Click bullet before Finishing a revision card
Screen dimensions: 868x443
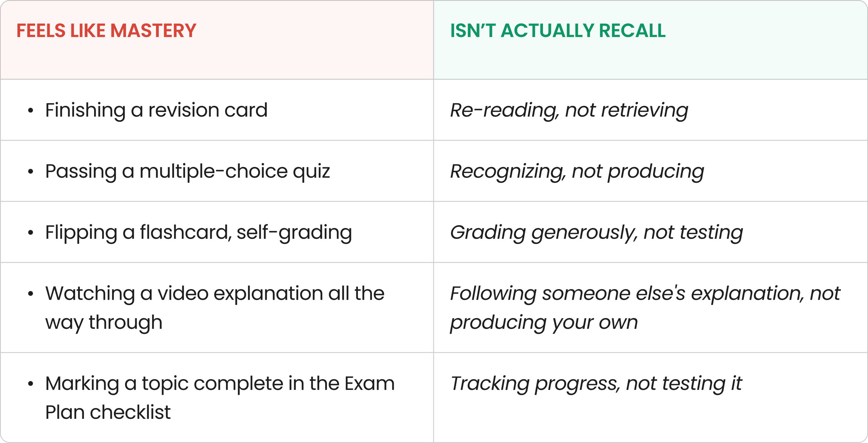31,111
